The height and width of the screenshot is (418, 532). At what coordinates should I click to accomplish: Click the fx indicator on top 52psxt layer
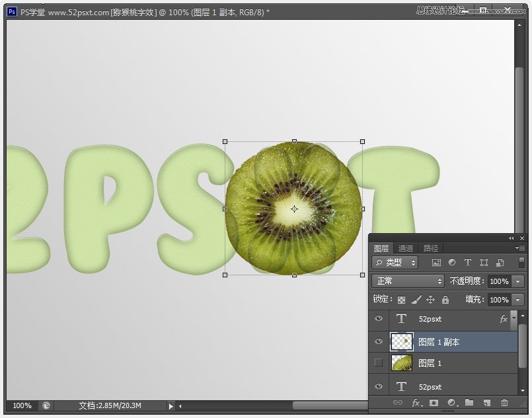click(504, 319)
